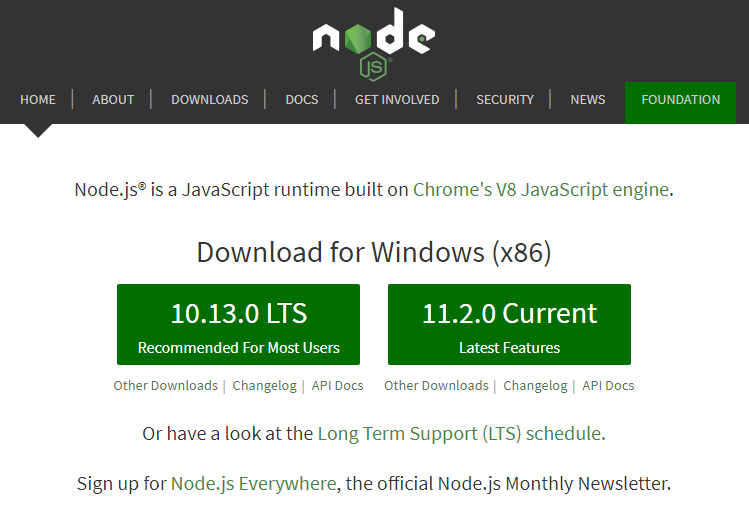Visit the Long Term Support (LTS) schedule link

tap(459, 434)
